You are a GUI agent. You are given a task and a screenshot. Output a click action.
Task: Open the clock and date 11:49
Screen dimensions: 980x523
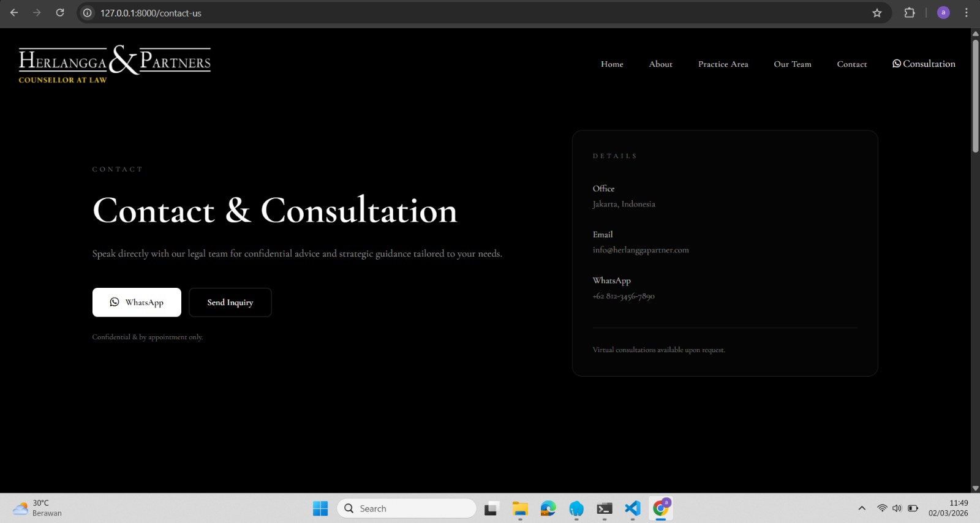point(948,508)
